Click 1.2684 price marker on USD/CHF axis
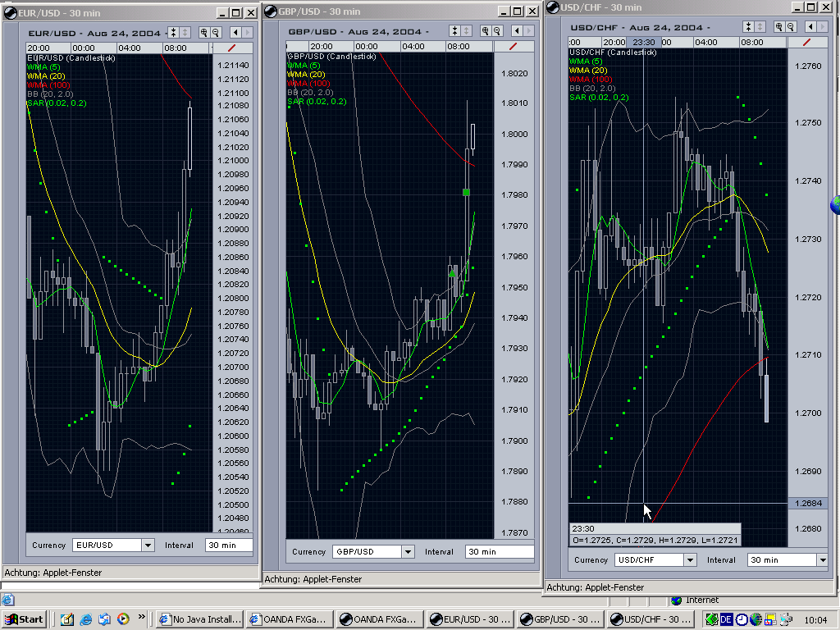Image resolution: width=840 pixels, height=630 pixels. tap(808, 503)
